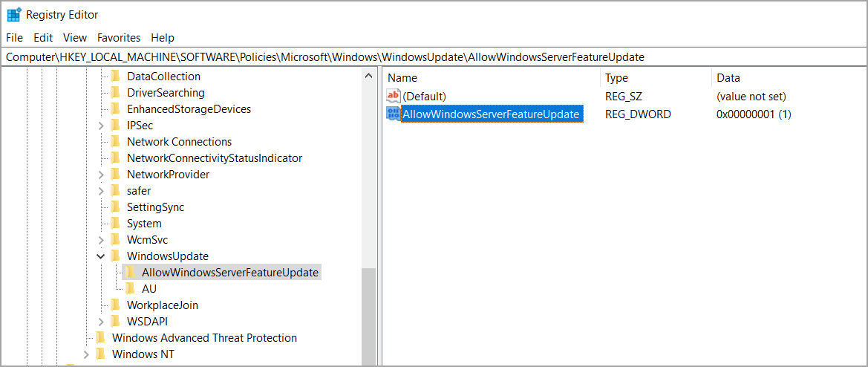Click the registry path address bar

[x=434, y=56]
